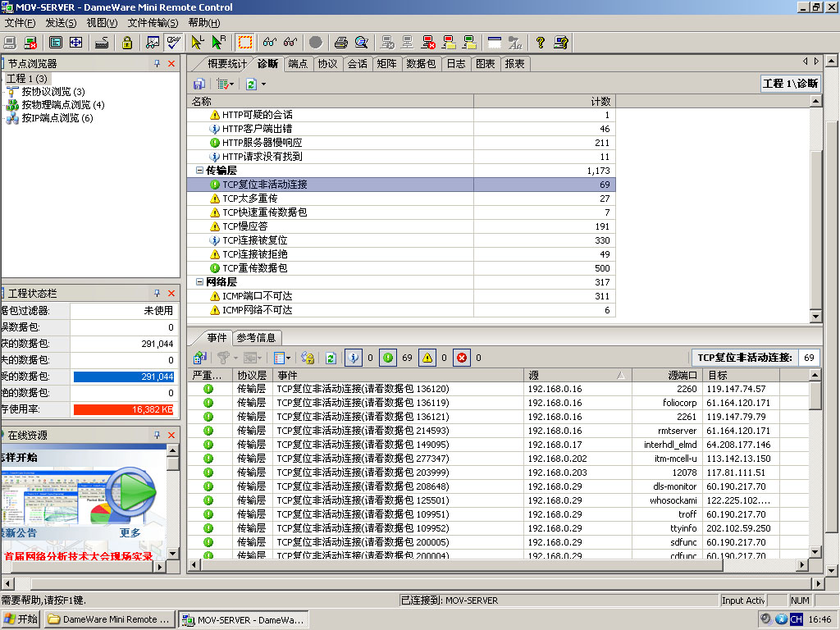Toggle the red error severity filter
Image resolution: width=840 pixels, height=630 pixels.
point(461,358)
